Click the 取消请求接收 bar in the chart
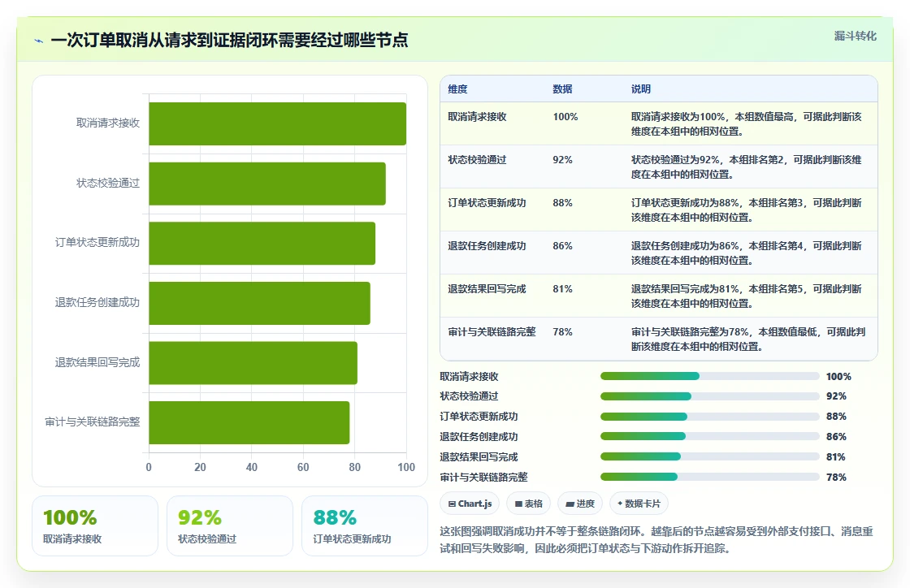Screen dimensions: 910x588 pyautogui.click(x=277, y=123)
